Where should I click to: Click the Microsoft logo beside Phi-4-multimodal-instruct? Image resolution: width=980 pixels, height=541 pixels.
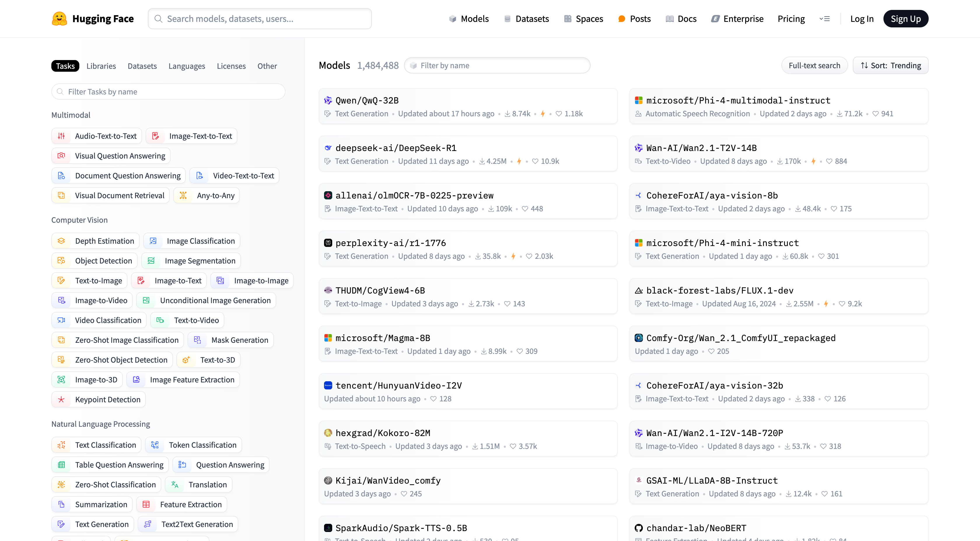click(638, 100)
